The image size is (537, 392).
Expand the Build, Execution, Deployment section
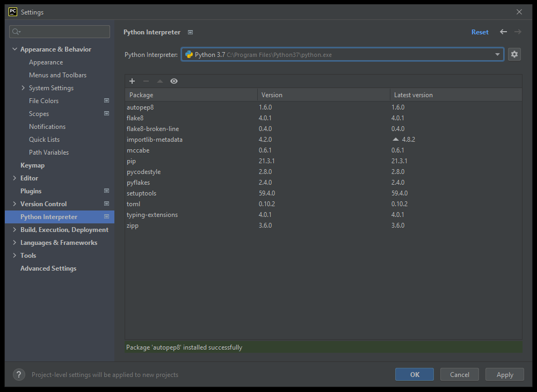point(14,230)
